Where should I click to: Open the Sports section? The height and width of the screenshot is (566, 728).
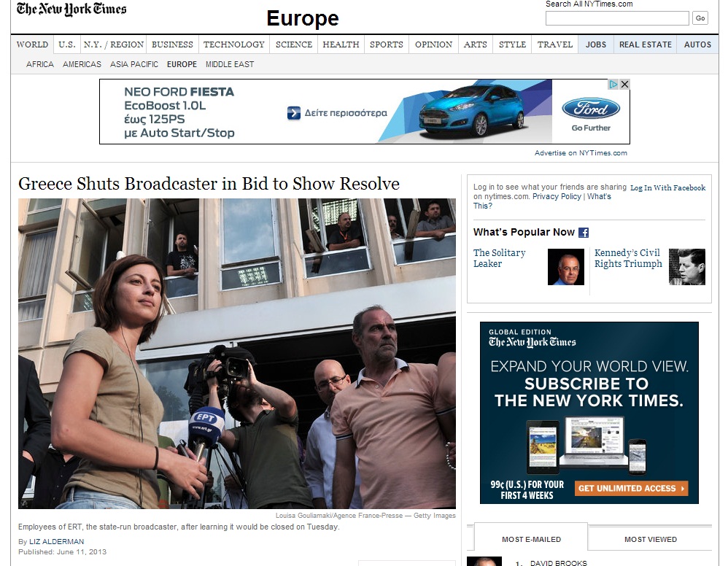387,44
